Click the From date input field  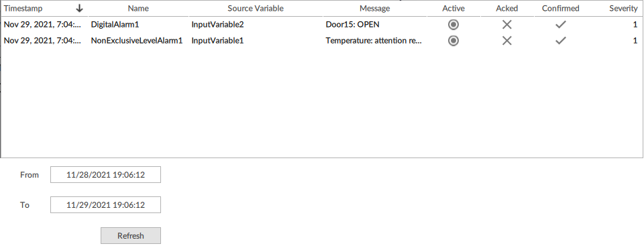pos(105,174)
